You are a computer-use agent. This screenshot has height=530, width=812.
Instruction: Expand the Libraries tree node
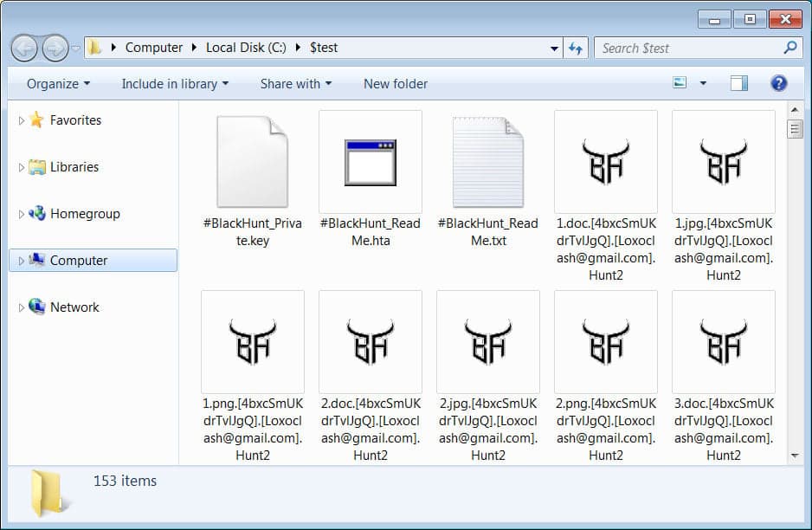(22, 167)
